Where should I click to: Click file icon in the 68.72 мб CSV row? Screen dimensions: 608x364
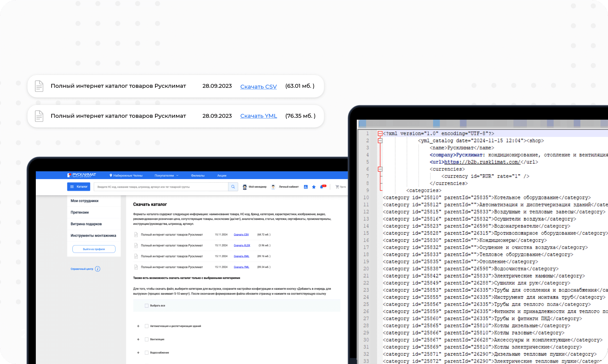pyautogui.click(x=136, y=235)
